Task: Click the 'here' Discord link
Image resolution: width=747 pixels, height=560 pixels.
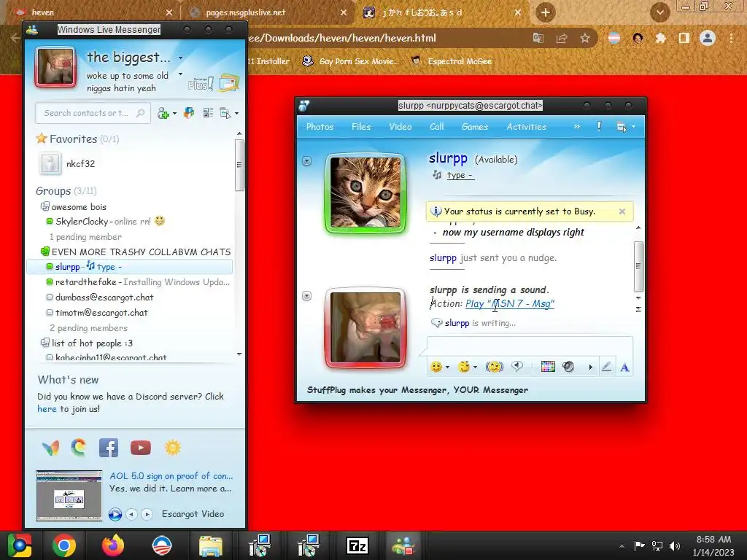Action: tap(47, 408)
